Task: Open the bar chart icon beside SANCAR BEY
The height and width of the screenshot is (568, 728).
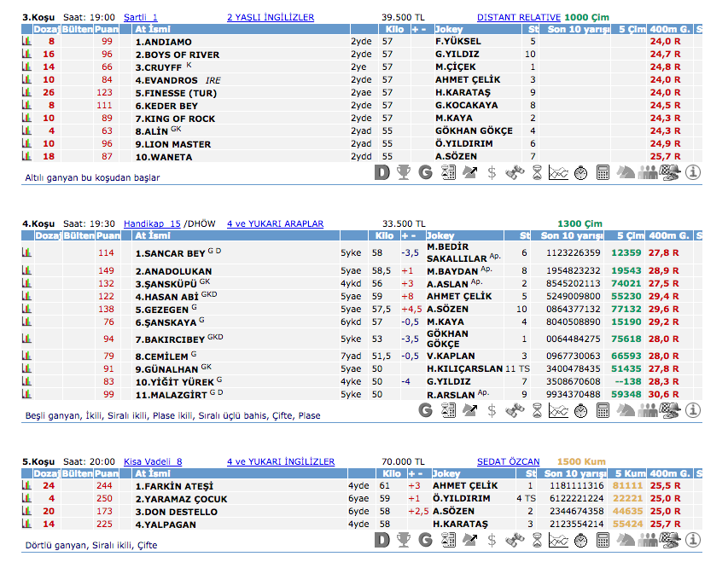Action: 26,253
